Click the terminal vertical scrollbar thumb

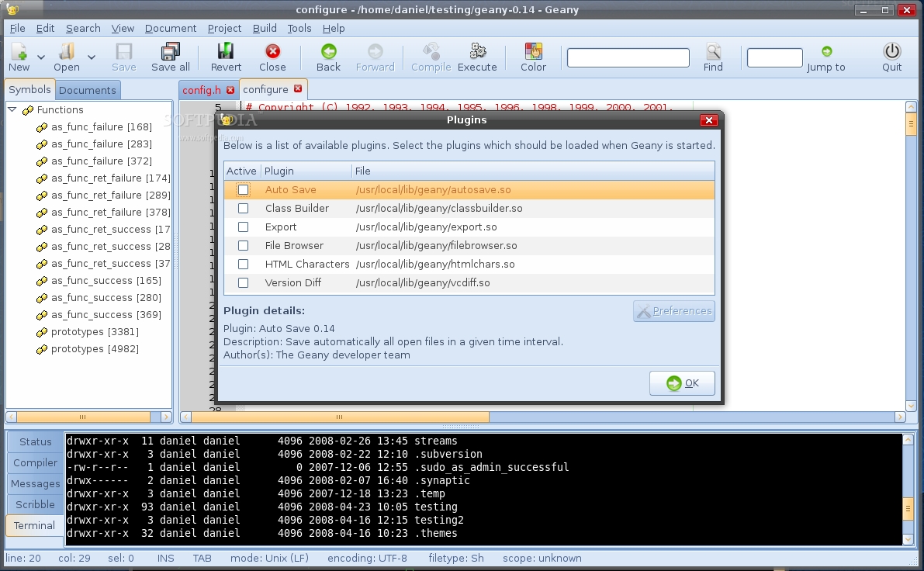[908, 508]
